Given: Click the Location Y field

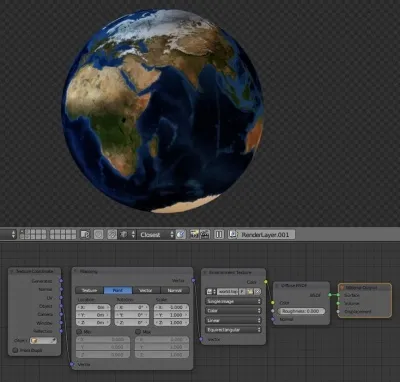Looking at the screenshot, I should (93, 315).
